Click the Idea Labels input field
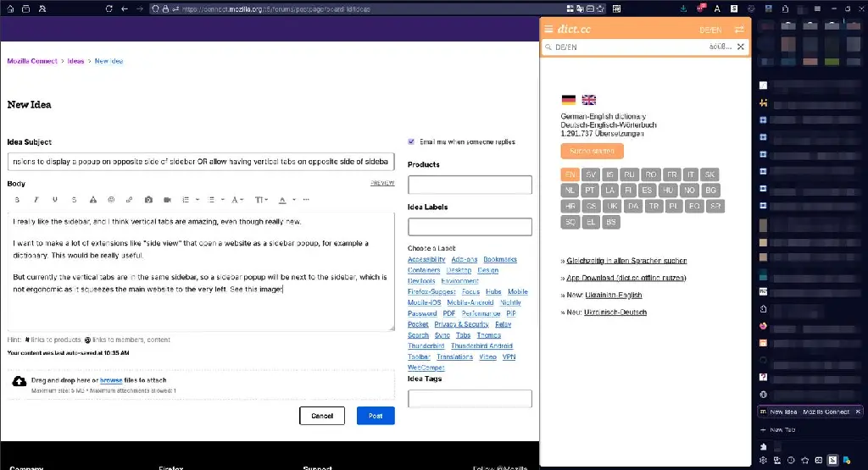Image resolution: width=868 pixels, height=470 pixels. tap(470, 227)
